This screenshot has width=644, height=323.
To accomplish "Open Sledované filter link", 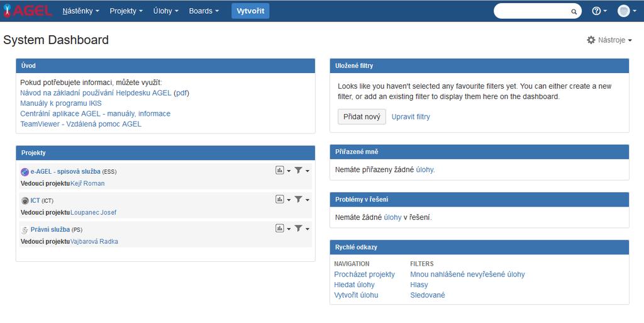I will click(x=428, y=295).
